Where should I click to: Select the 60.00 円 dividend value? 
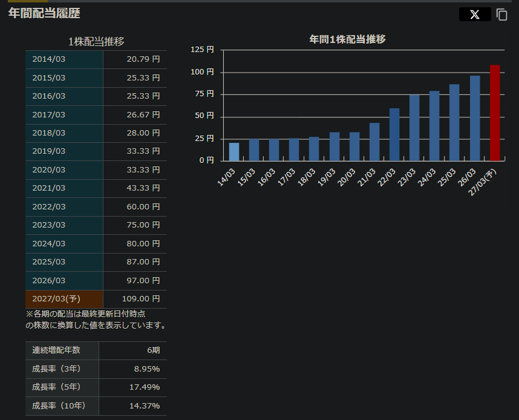143,207
